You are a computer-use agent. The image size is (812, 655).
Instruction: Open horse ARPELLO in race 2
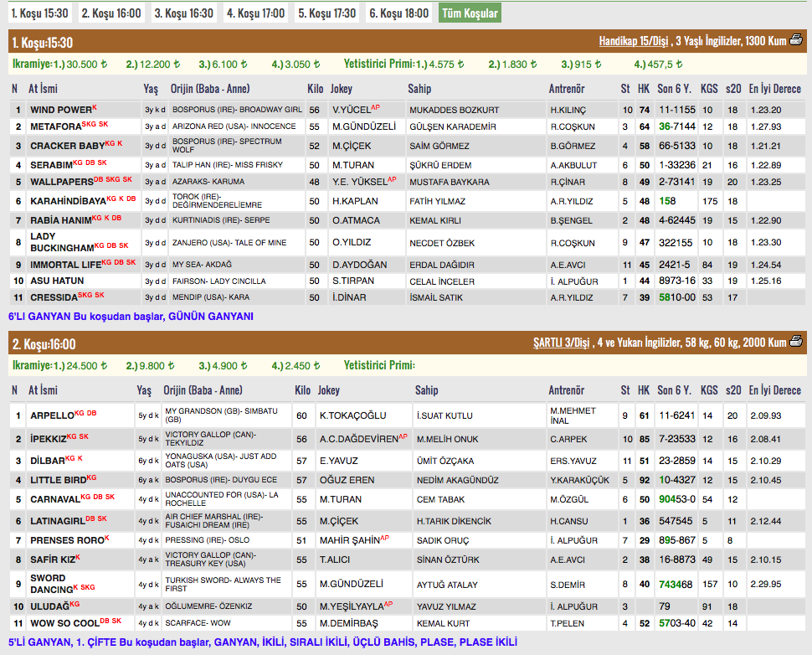pyautogui.click(x=52, y=415)
